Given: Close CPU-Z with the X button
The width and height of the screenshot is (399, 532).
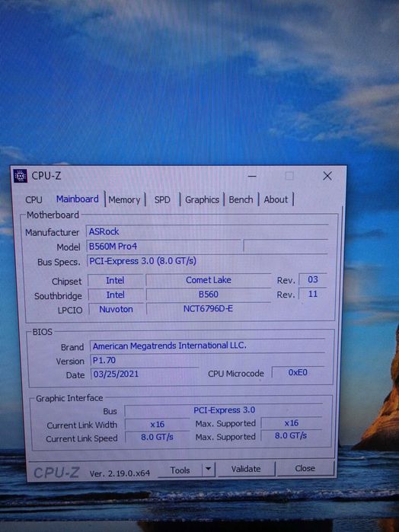Looking at the screenshot, I should [x=327, y=176].
